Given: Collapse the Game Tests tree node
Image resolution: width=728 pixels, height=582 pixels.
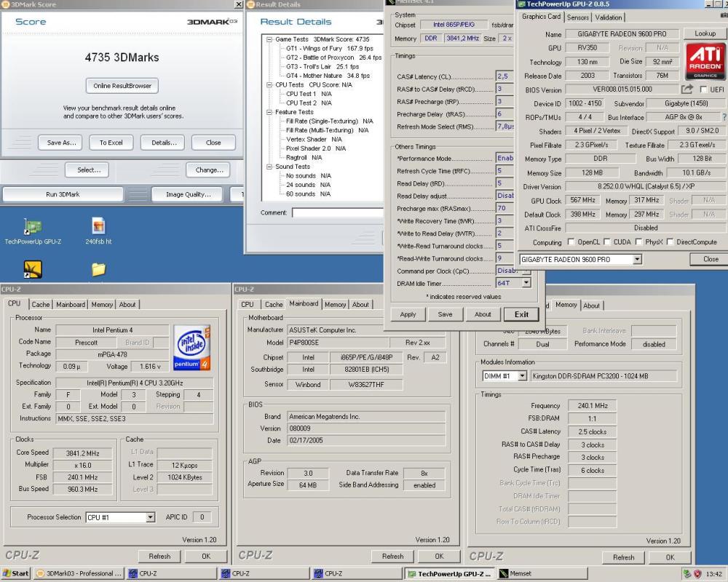Looking at the screenshot, I should (x=269, y=39).
